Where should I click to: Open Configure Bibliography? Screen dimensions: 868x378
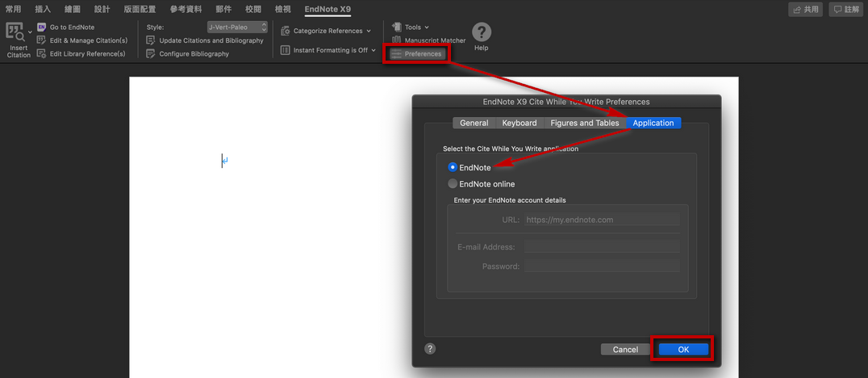(194, 54)
